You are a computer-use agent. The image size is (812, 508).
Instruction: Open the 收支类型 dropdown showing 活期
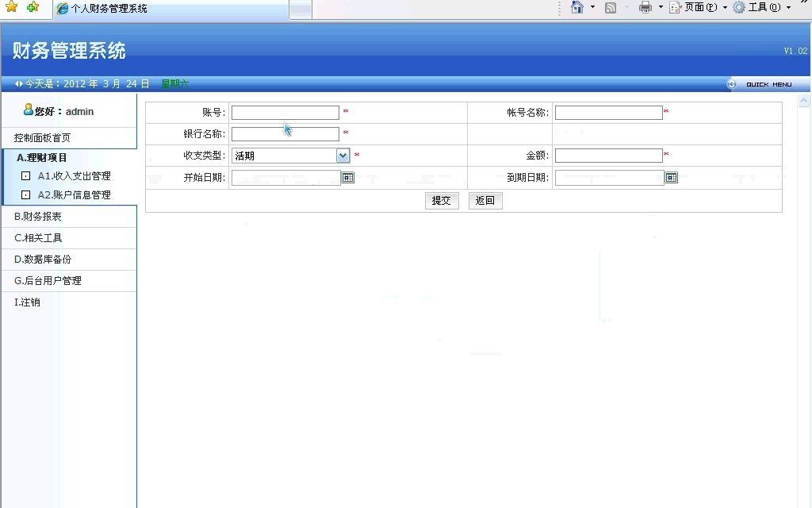(343, 156)
